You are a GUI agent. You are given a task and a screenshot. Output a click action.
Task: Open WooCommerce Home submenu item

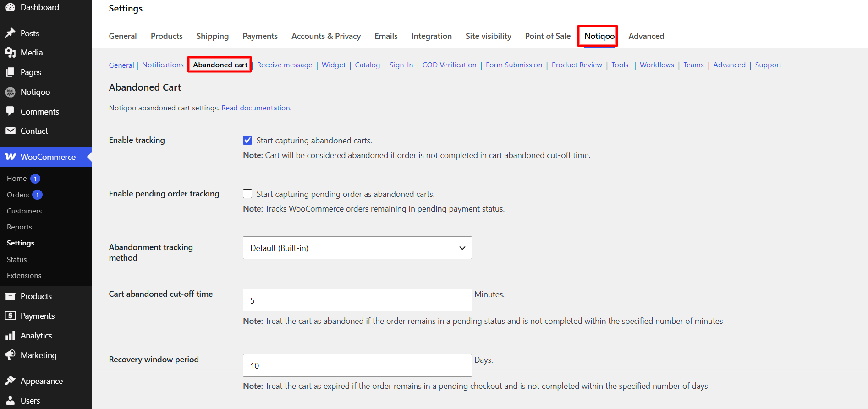coord(17,179)
